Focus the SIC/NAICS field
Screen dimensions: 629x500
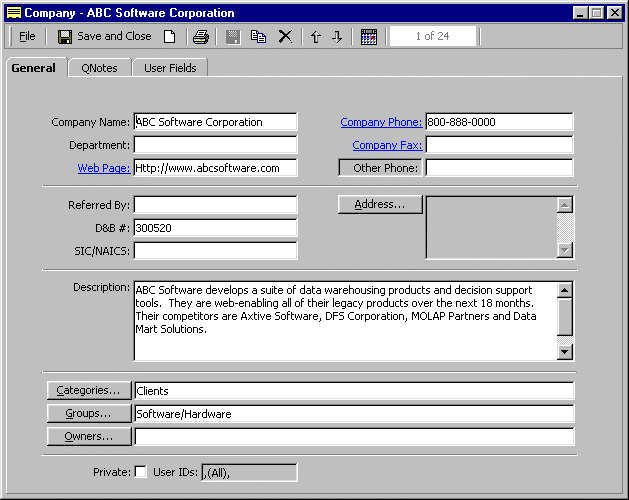pos(215,250)
